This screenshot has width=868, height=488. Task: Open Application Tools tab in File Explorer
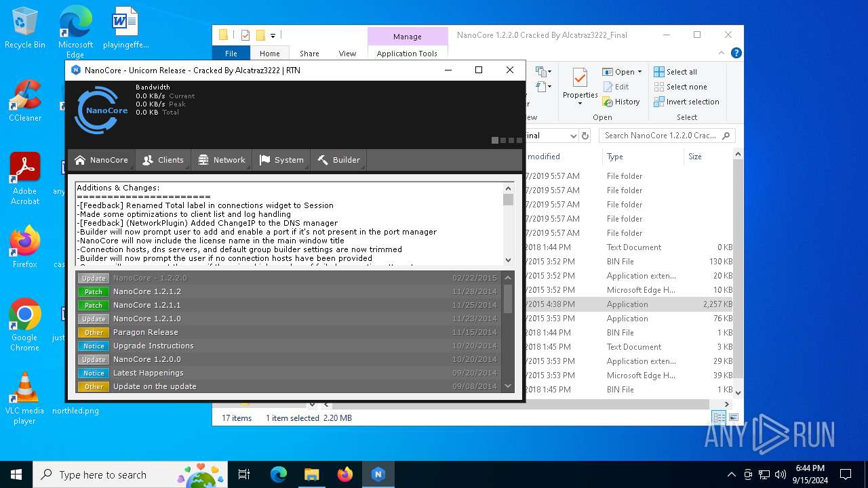tap(407, 54)
